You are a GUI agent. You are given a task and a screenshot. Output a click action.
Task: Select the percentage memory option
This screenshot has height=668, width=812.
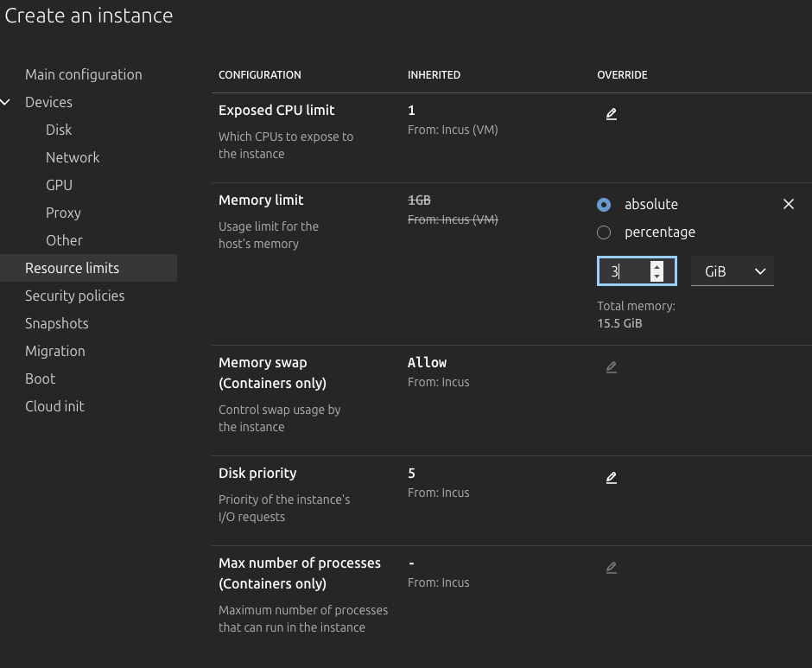(x=604, y=232)
